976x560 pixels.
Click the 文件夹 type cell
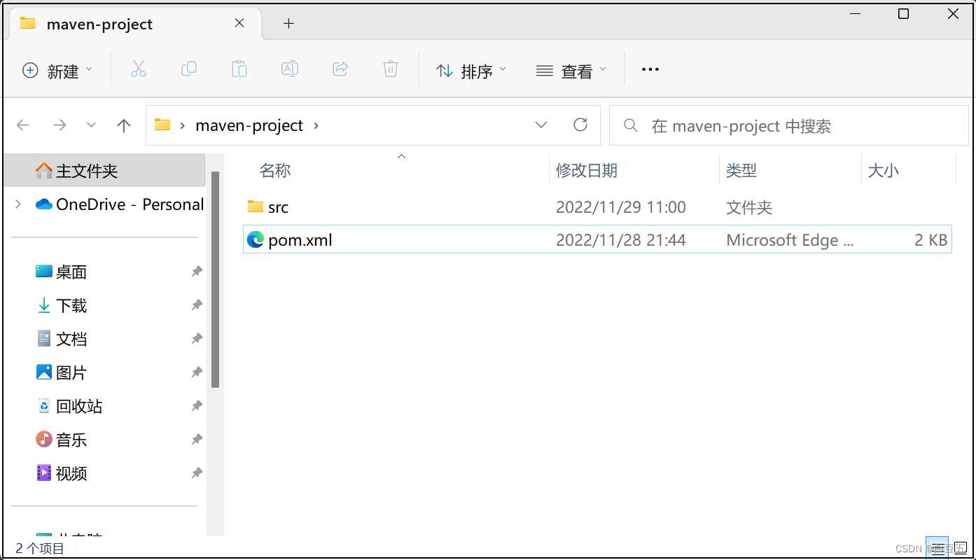pos(749,207)
